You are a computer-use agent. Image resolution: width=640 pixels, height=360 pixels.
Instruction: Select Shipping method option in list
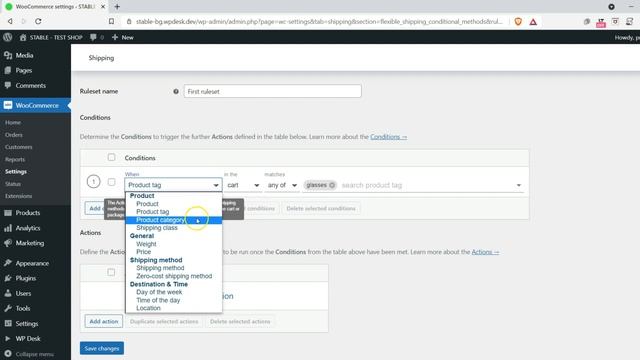pos(160,268)
